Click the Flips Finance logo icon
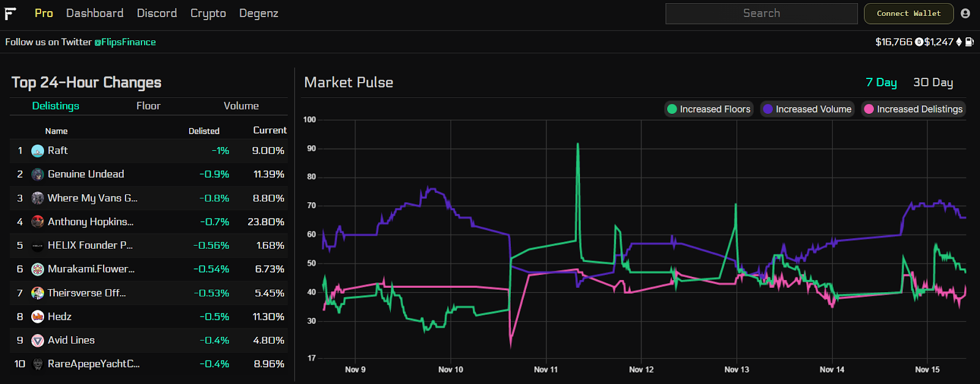Image resolution: width=980 pixels, height=384 pixels. coord(10,13)
